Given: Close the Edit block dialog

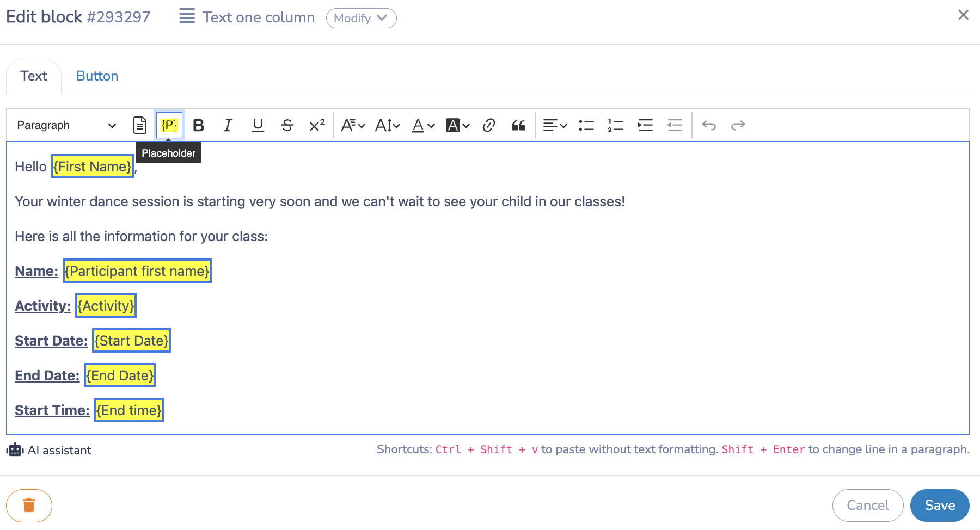Looking at the screenshot, I should pos(963,15).
